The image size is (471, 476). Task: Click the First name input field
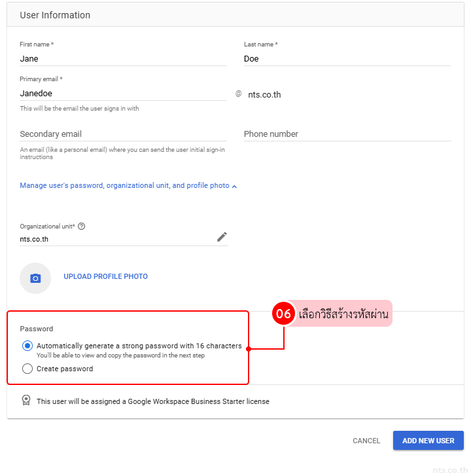coord(123,59)
